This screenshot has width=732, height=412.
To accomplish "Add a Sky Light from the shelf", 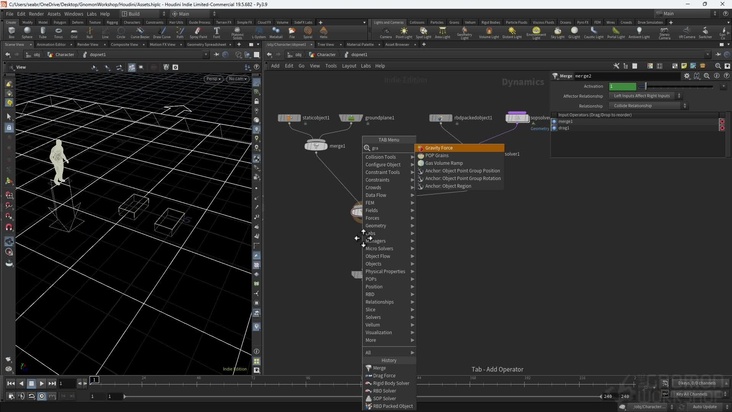I will (x=557, y=32).
